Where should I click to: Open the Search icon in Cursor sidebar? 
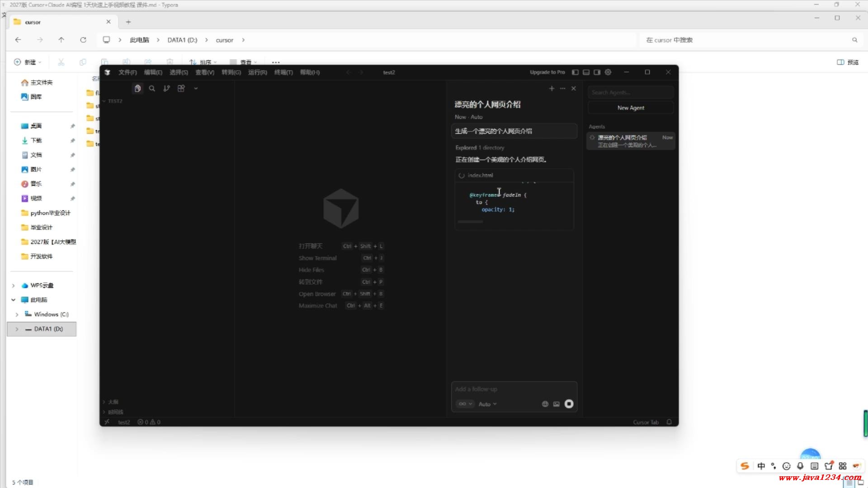tap(152, 89)
